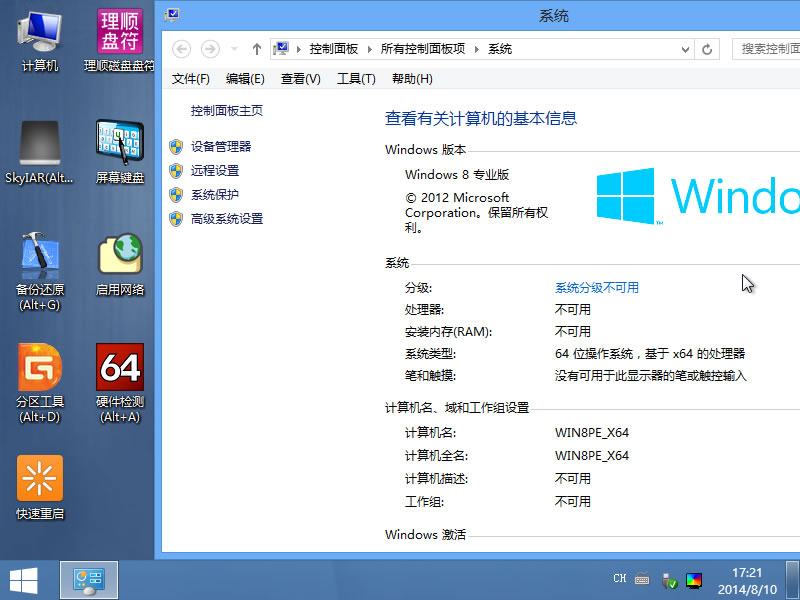800x600 pixels.
Task: Click the 搜索控制面板 search box
Action: tap(766, 49)
